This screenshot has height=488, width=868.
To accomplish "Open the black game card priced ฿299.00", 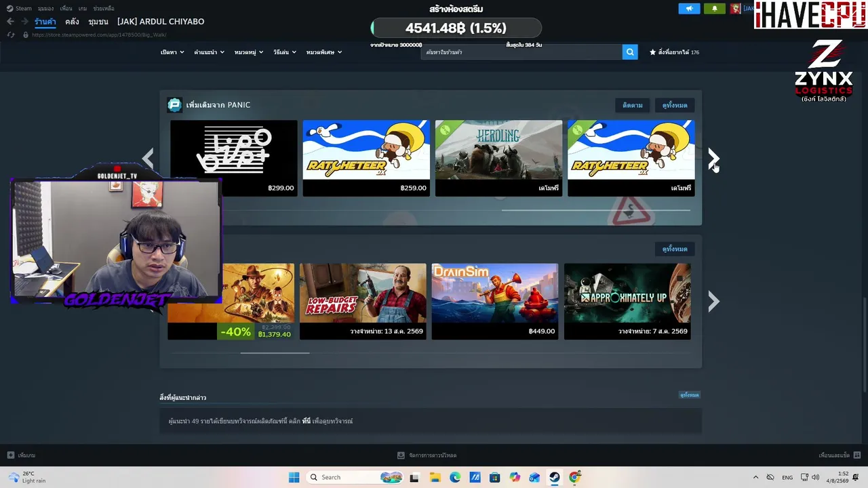I will 234,158.
